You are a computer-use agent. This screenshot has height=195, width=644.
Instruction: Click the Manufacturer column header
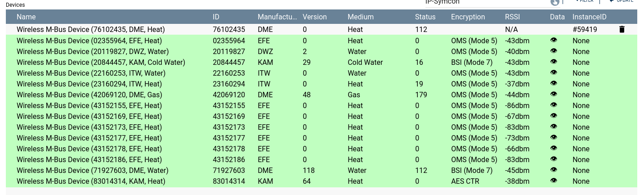277,17
